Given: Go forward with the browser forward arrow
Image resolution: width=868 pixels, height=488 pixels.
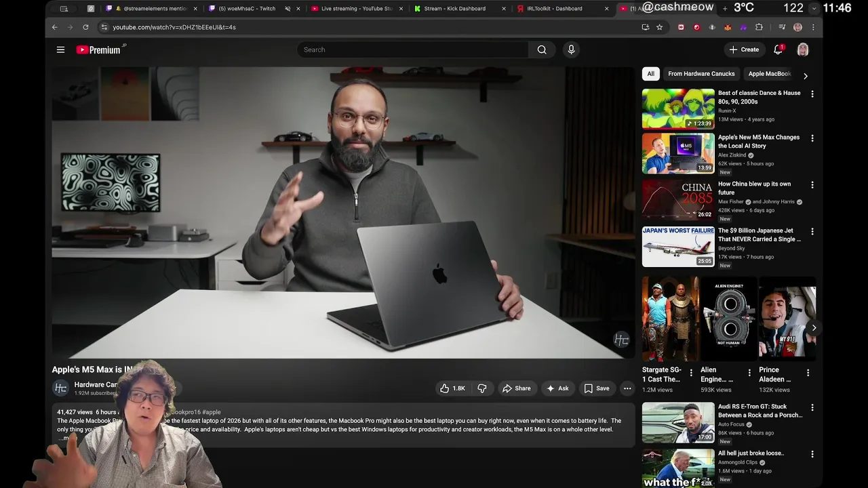Looking at the screenshot, I should (x=70, y=27).
